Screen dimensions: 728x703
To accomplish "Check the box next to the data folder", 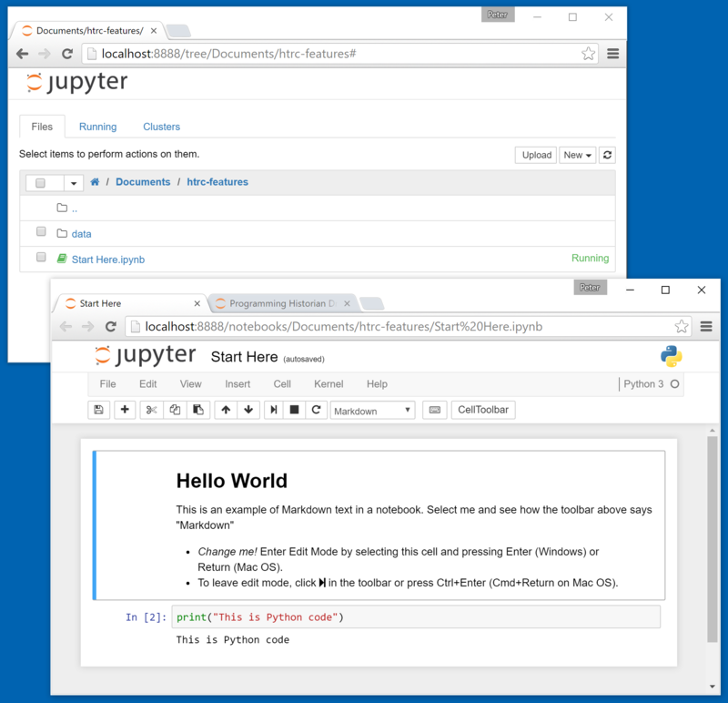I will [x=40, y=230].
